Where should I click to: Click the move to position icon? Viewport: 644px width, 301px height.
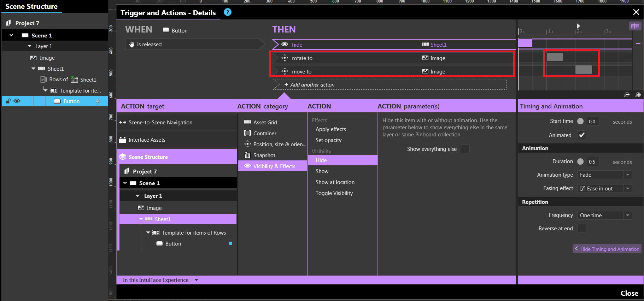coord(285,71)
